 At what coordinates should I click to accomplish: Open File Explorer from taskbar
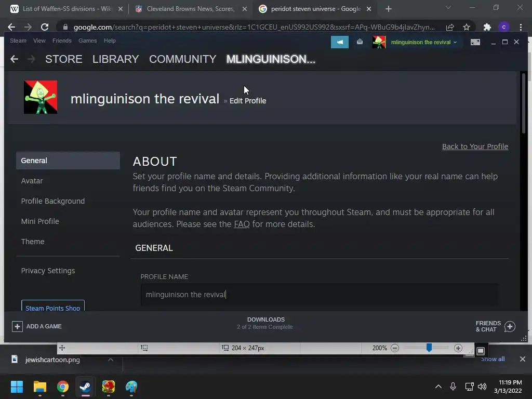click(39, 387)
